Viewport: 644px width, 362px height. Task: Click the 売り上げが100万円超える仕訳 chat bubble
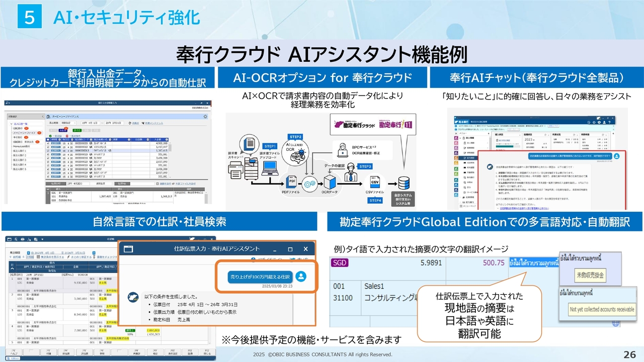pos(260,276)
